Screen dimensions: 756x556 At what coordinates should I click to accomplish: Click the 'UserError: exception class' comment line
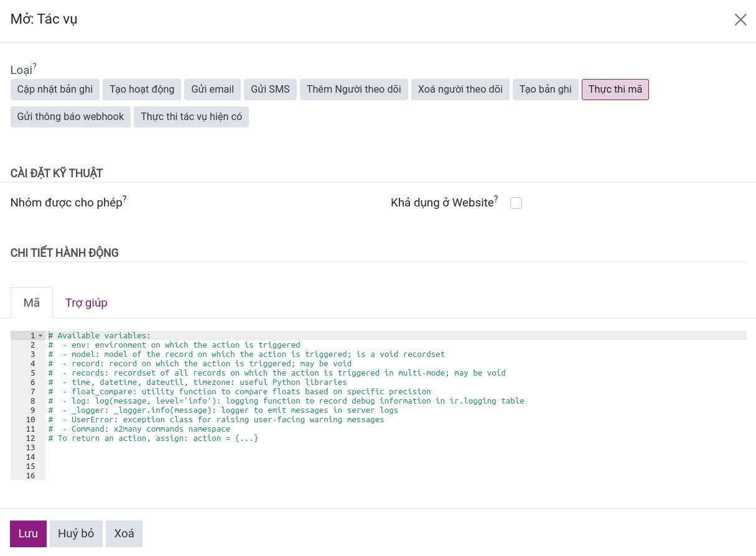[216, 420]
